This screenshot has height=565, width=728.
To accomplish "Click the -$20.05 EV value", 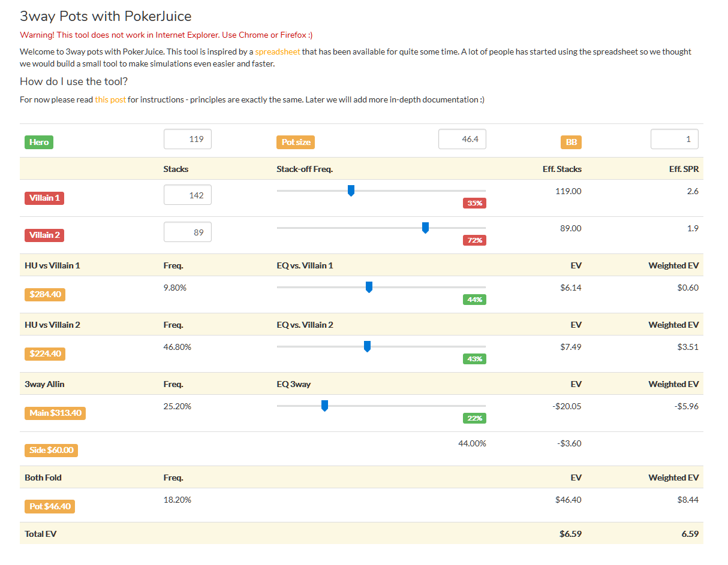I will tap(567, 406).
